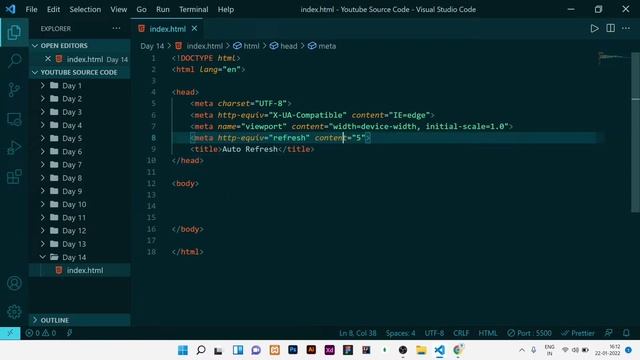Viewport: 640px width, 360px height.
Task: Open the Run and Debug view
Action: (14, 148)
